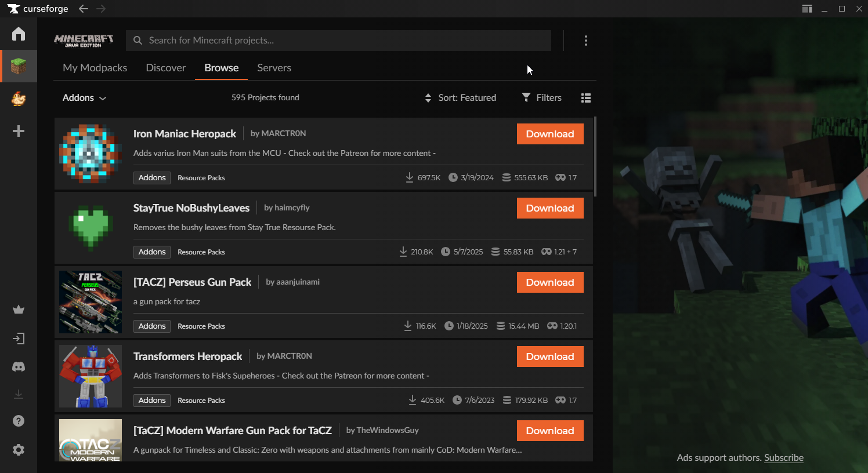This screenshot has height=473, width=868.
Task: Open the Filters panel
Action: click(x=542, y=98)
